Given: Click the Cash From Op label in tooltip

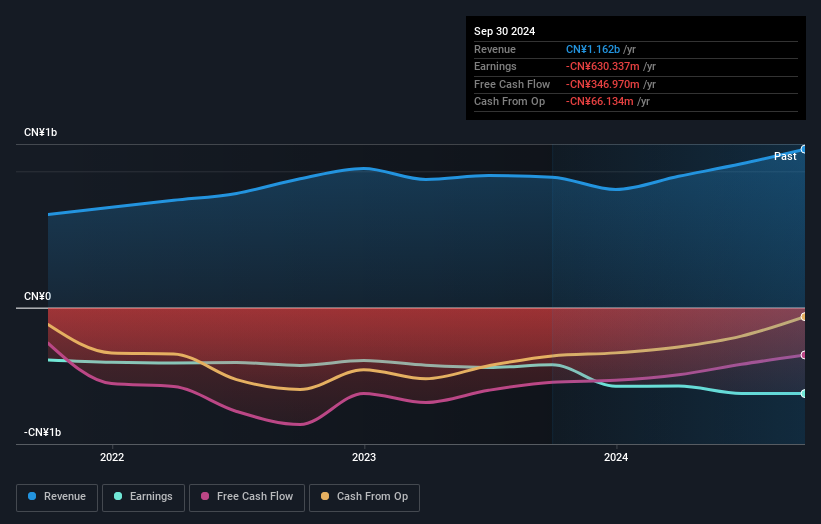Looking at the screenshot, I should point(509,102).
